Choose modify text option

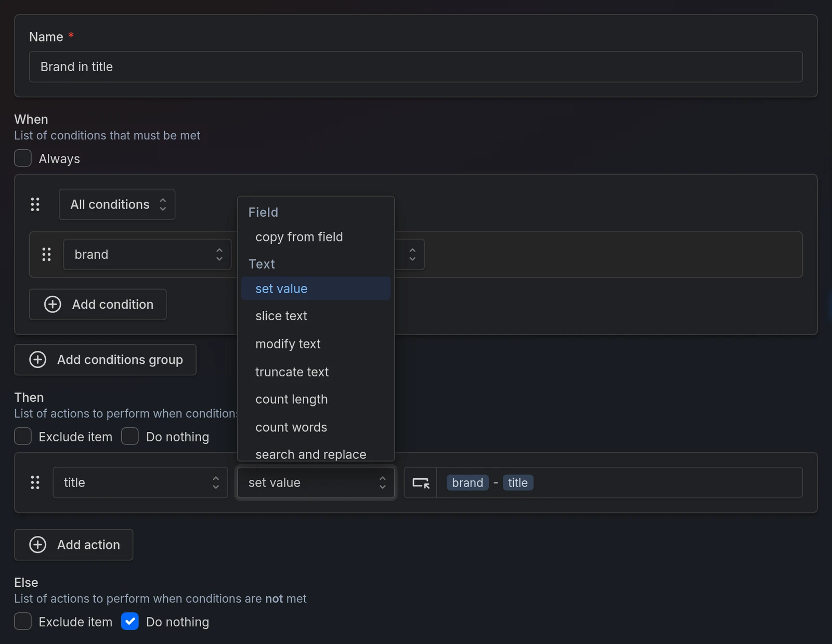[x=316, y=344]
